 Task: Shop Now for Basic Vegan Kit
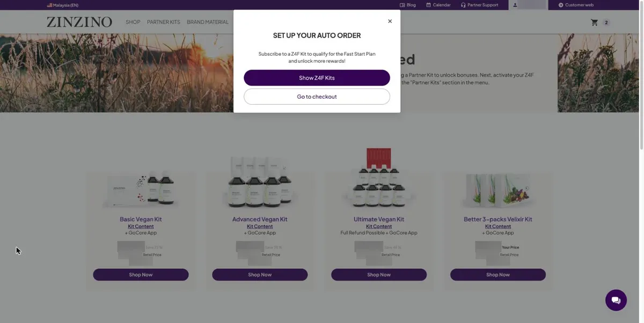pyautogui.click(x=141, y=275)
